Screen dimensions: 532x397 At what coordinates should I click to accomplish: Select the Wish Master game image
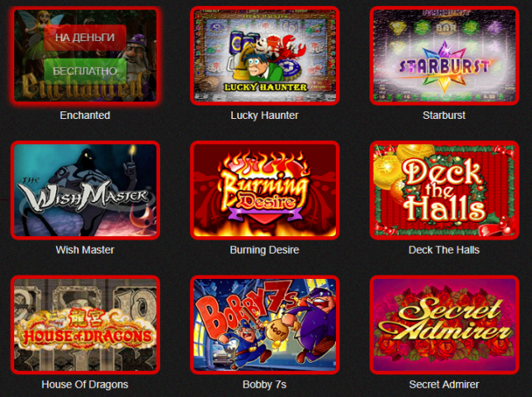click(x=85, y=190)
